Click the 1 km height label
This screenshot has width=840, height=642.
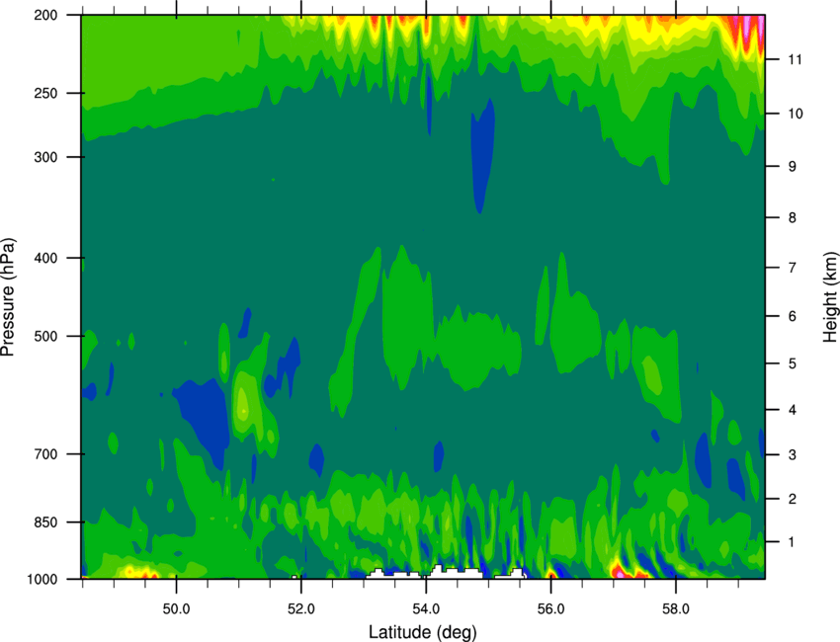point(792,542)
